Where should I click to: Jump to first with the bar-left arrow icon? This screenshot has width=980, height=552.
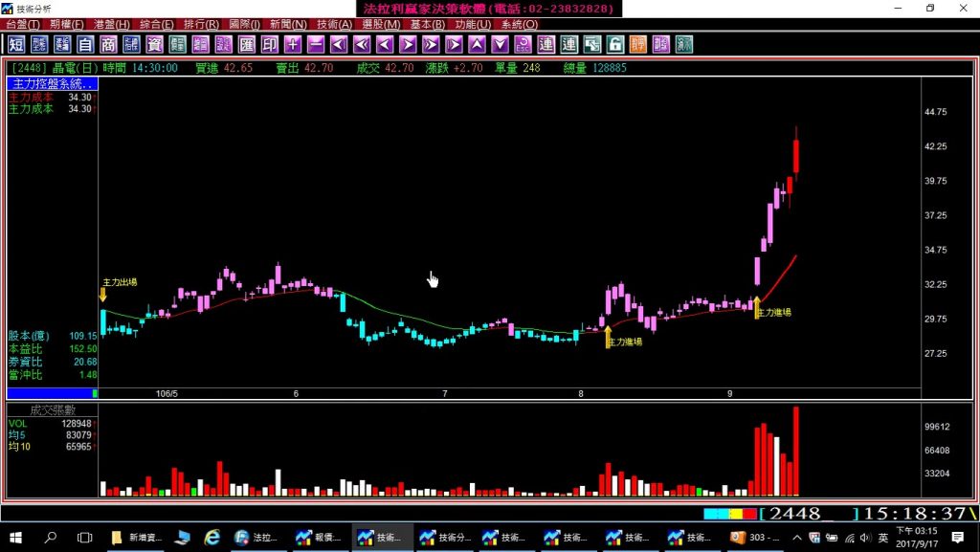click(x=339, y=44)
